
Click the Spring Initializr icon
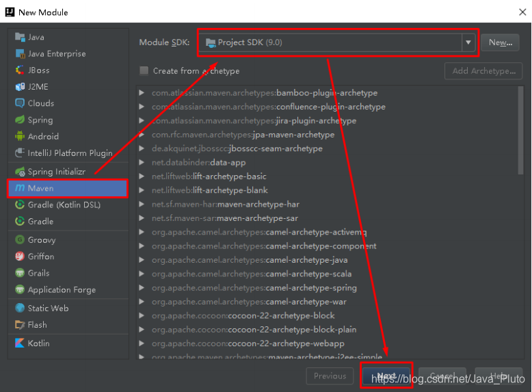point(20,172)
